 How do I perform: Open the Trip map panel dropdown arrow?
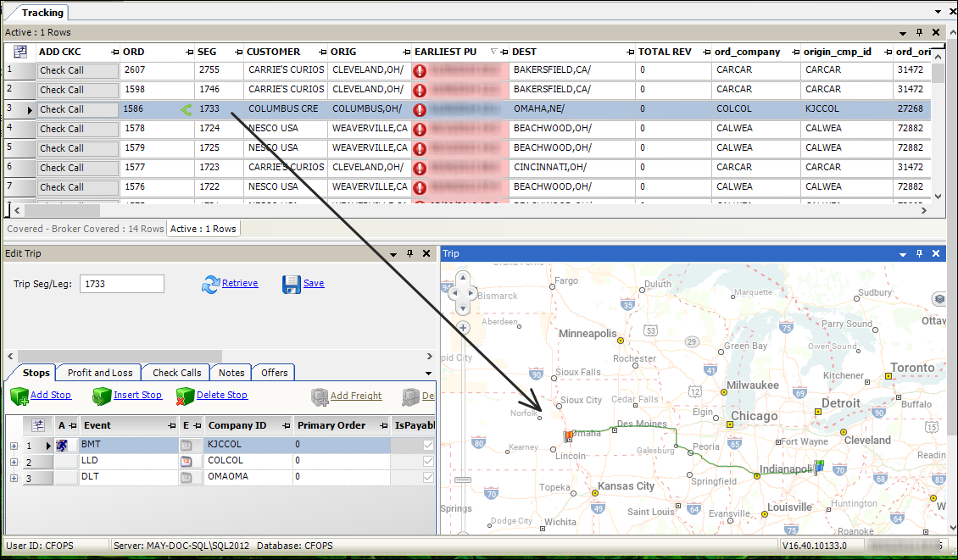pos(902,254)
